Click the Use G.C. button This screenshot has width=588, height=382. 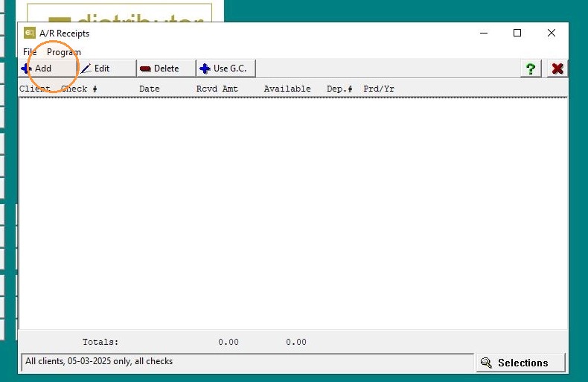point(226,69)
